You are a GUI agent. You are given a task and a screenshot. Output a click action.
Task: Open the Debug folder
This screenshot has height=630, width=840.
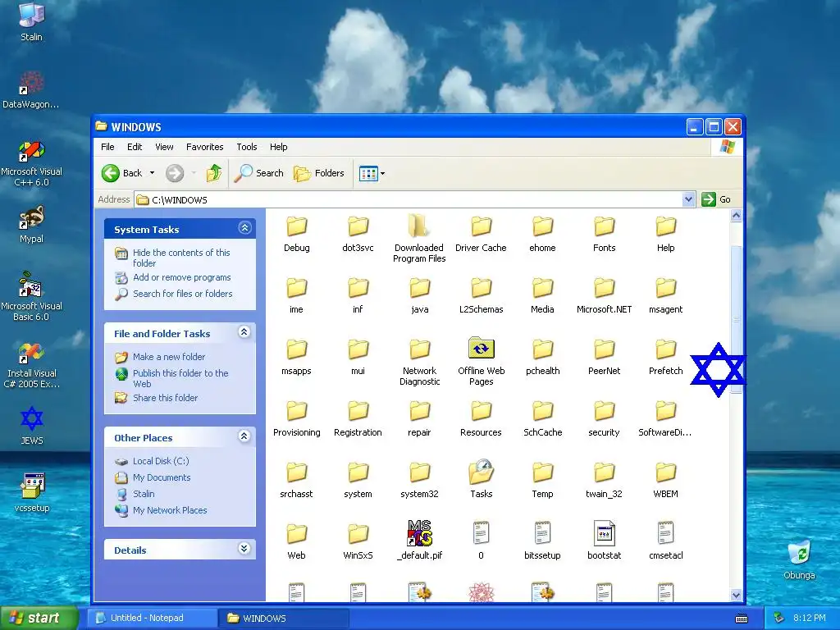click(296, 234)
